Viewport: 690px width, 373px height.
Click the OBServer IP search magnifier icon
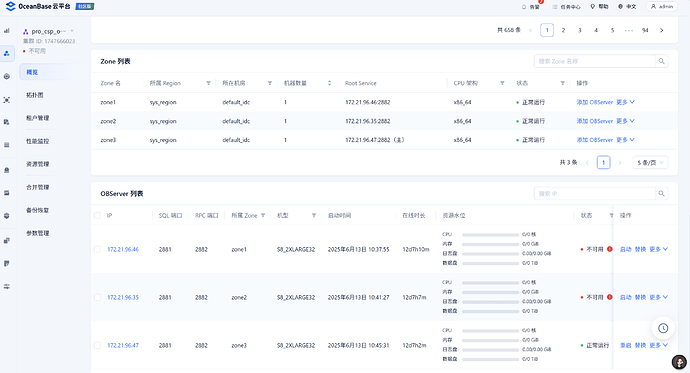point(661,194)
